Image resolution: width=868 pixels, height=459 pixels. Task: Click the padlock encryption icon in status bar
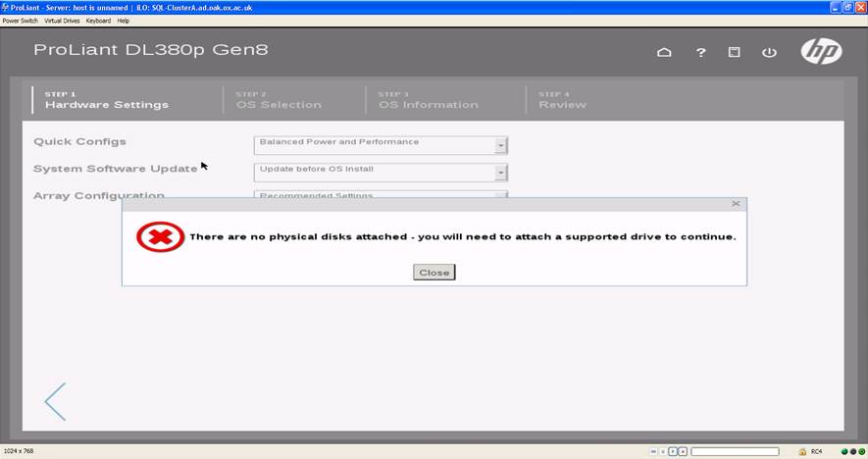coord(802,451)
